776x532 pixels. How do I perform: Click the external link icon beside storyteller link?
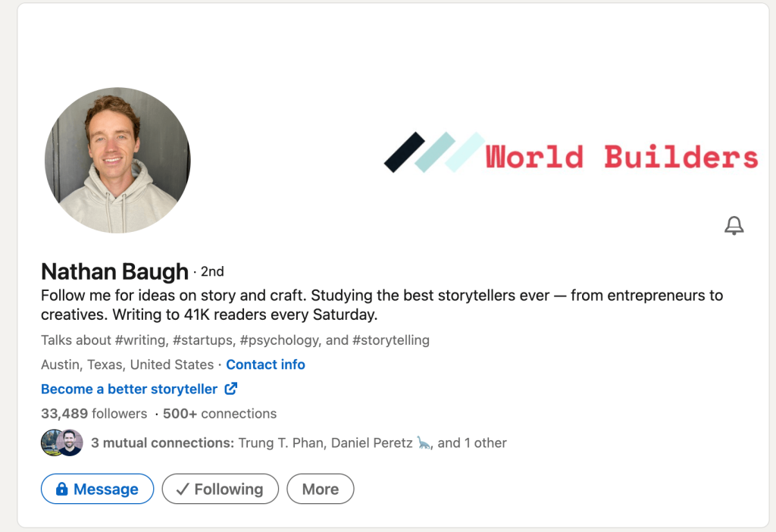[x=230, y=389]
